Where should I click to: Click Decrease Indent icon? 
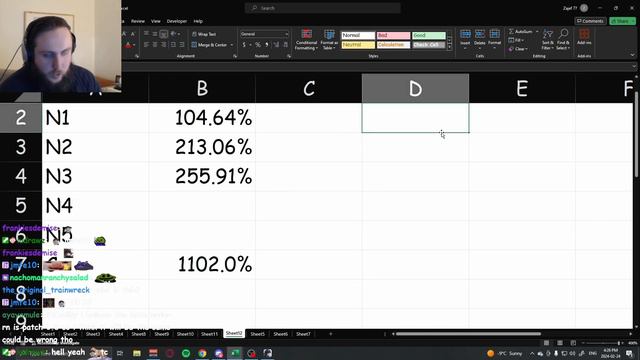coord(173,44)
